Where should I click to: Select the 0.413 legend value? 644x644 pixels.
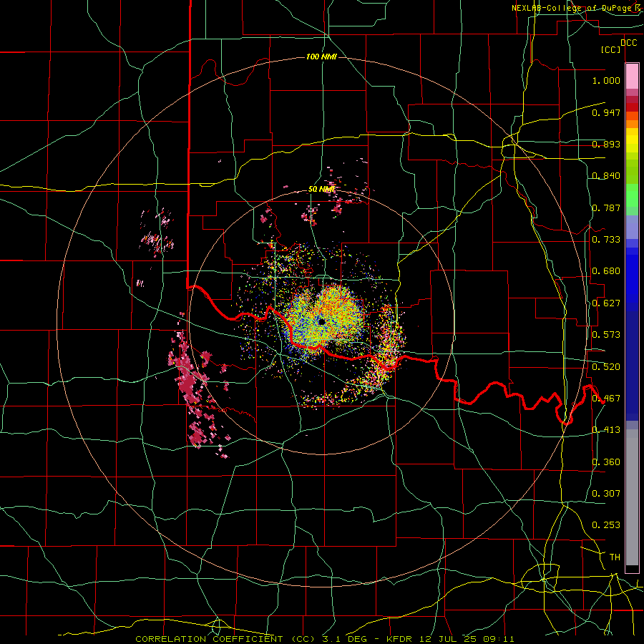point(606,430)
